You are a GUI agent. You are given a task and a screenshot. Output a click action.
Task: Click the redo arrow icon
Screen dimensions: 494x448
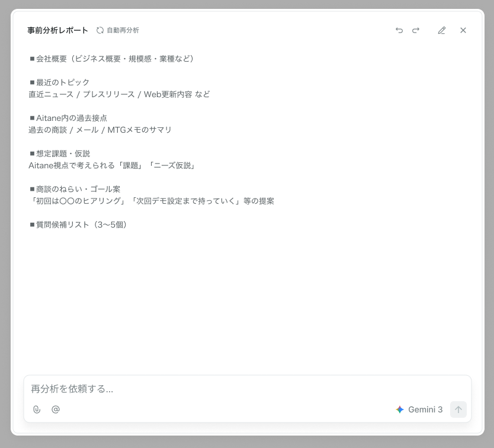pos(416,30)
